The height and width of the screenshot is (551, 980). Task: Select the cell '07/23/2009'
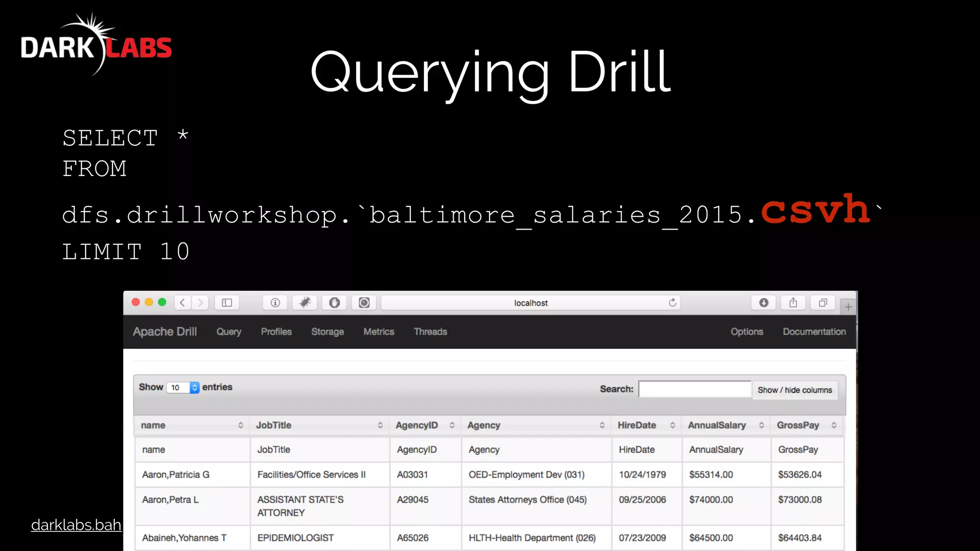647,538
